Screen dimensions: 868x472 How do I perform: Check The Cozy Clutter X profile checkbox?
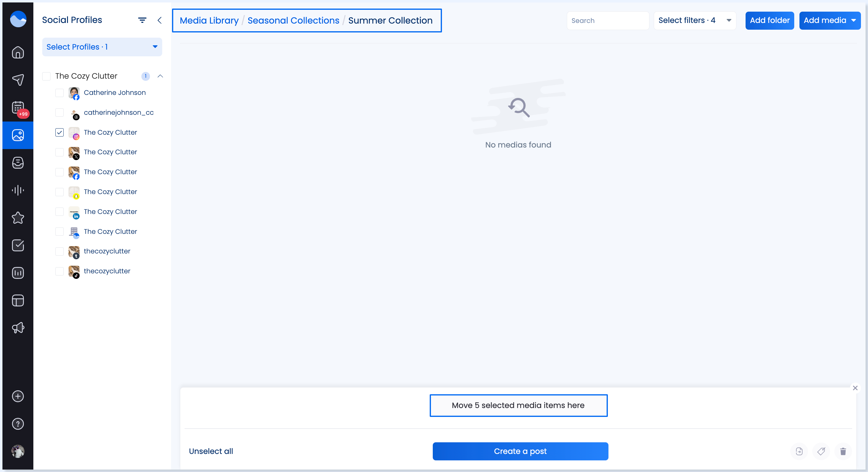click(x=59, y=152)
